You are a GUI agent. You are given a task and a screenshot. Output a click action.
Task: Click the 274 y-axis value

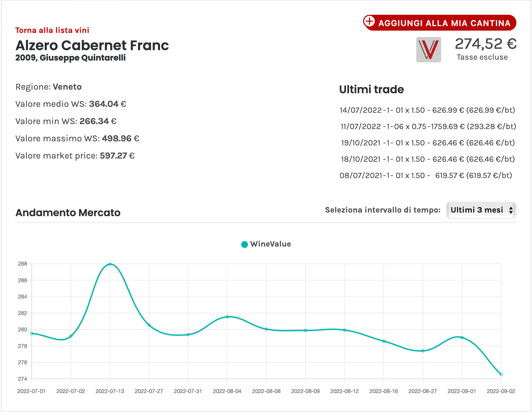(x=23, y=379)
